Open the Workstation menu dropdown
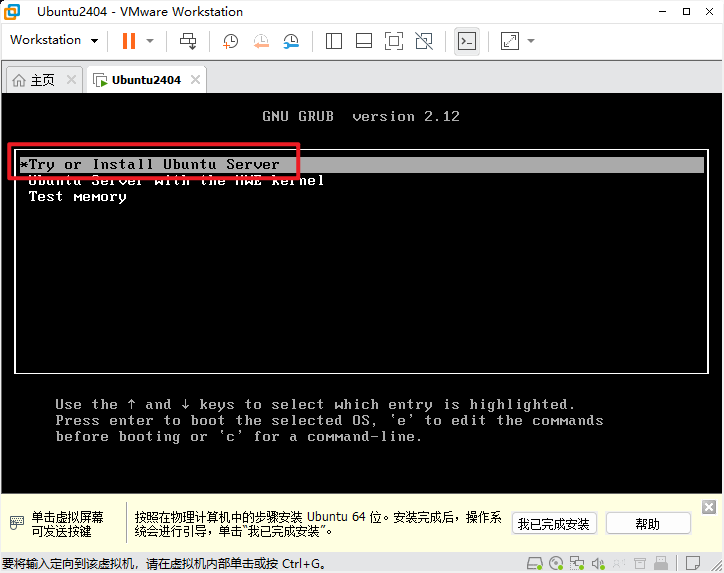This screenshot has width=724, height=573. pos(54,40)
